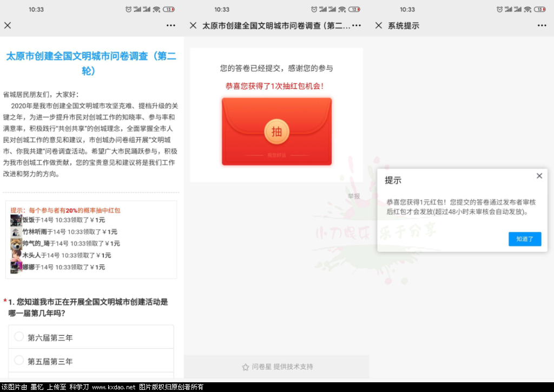Dismiss the 提示 dialog with X
This screenshot has height=392, width=554.
tap(539, 176)
